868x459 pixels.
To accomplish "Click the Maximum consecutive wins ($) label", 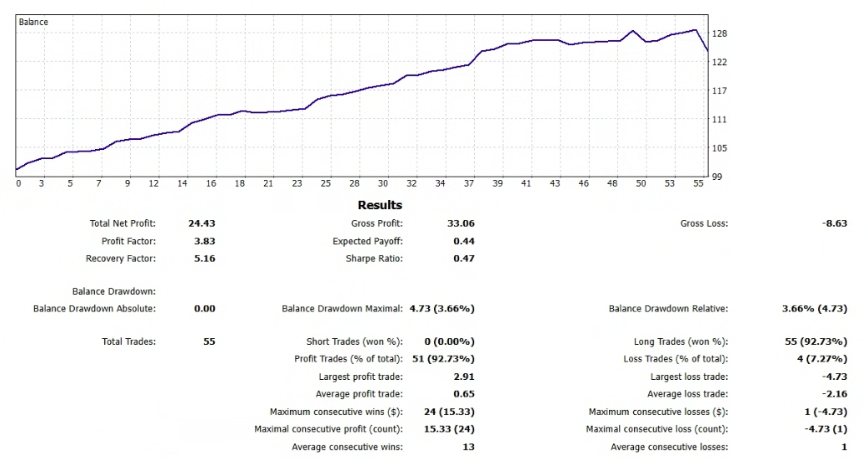I will (336, 412).
